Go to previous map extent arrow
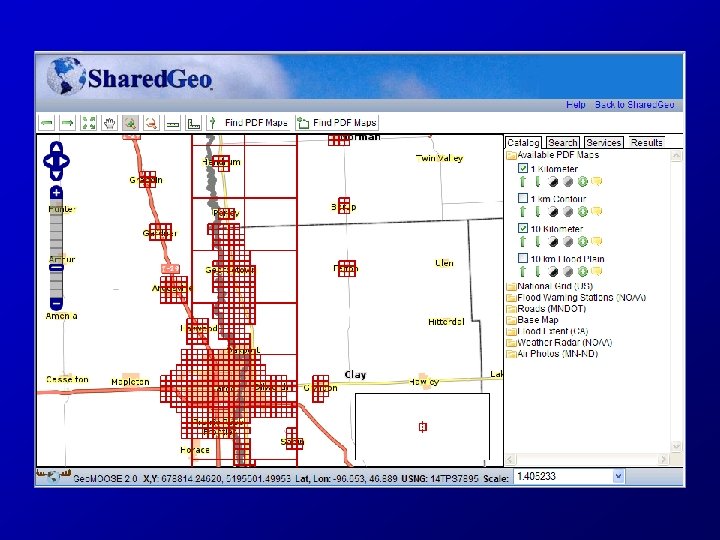 47,123
